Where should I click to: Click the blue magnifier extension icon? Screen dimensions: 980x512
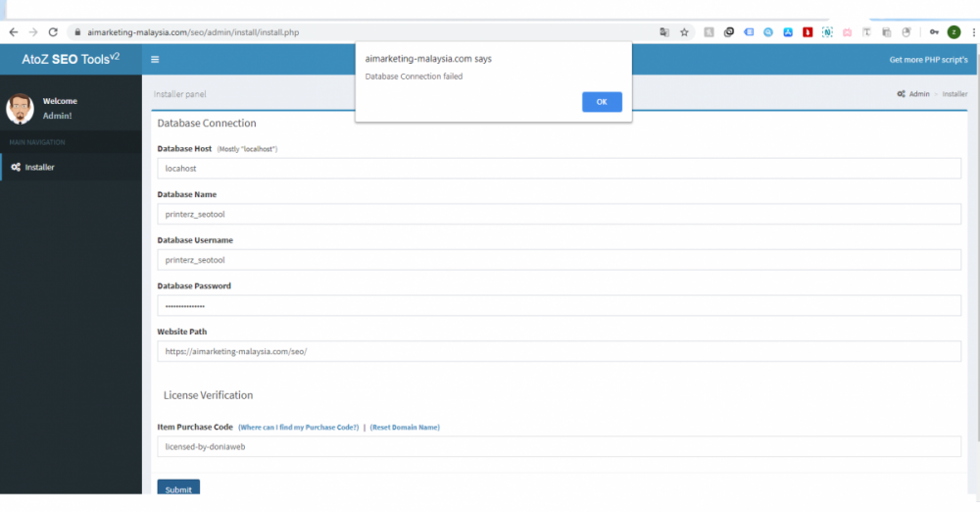point(768,32)
